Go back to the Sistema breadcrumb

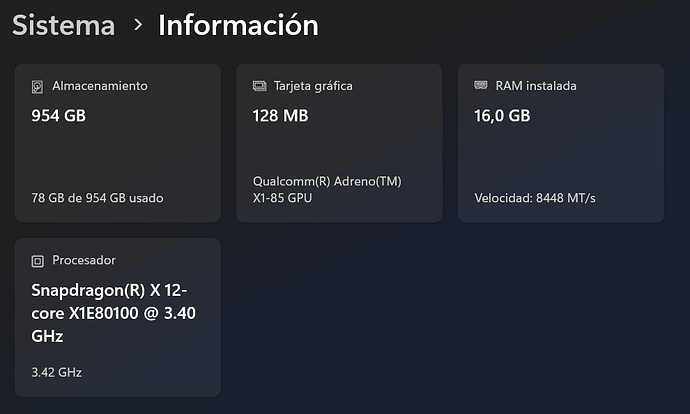point(63,25)
